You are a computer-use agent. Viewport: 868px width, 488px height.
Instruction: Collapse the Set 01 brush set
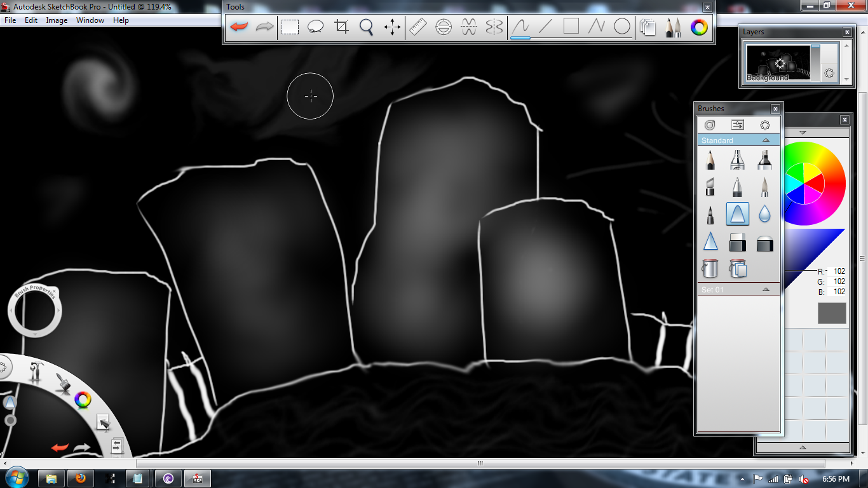click(766, 290)
